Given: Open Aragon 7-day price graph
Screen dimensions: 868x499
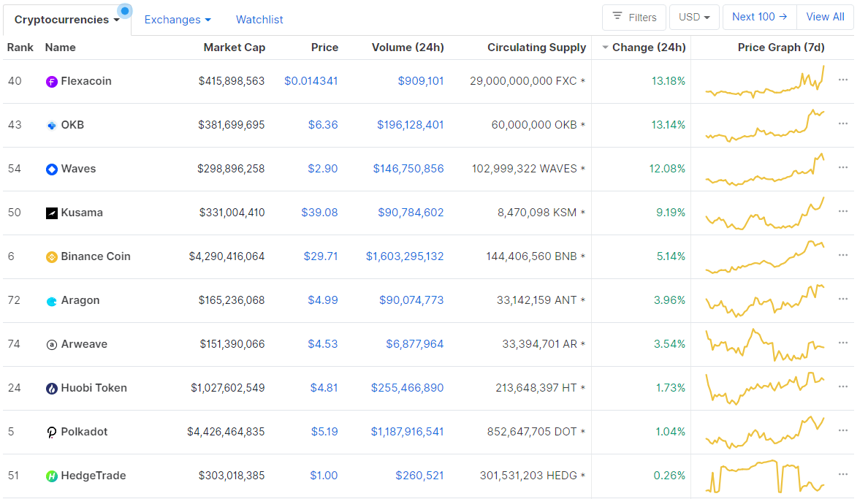Looking at the screenshot, I should tap(765, 300).
